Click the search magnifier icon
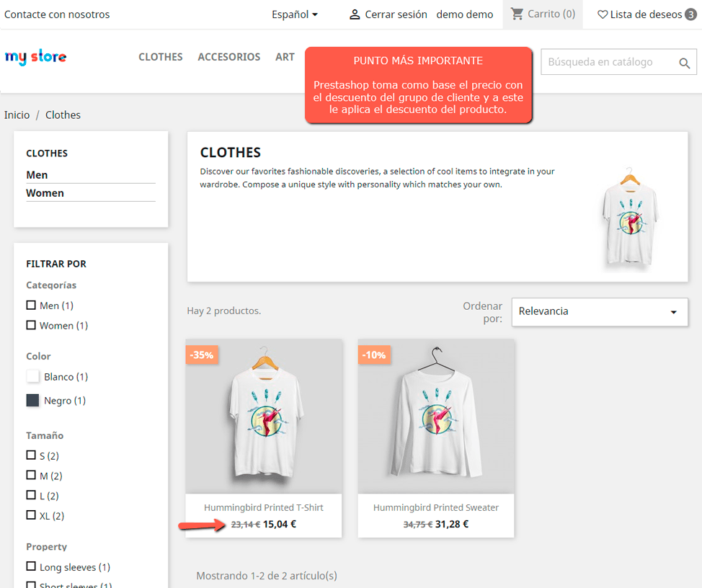The width and height of the screenshot is (702, 588). (x=684, y=63)
